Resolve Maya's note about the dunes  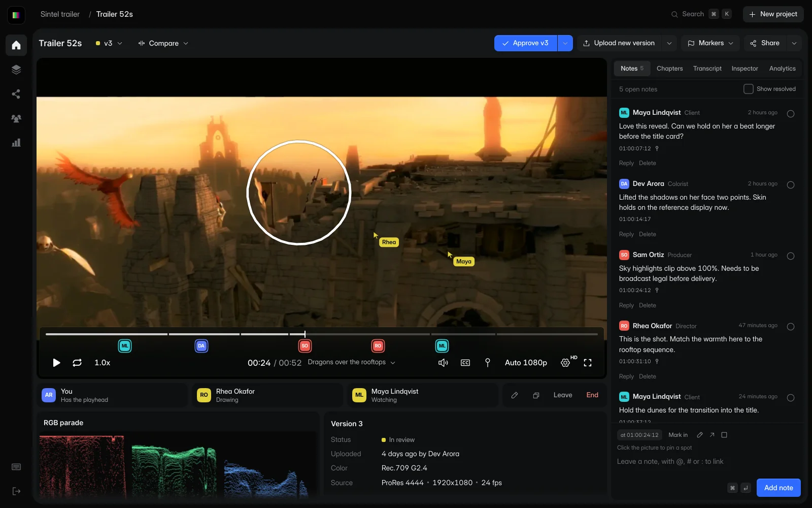(x=791, y=398)
